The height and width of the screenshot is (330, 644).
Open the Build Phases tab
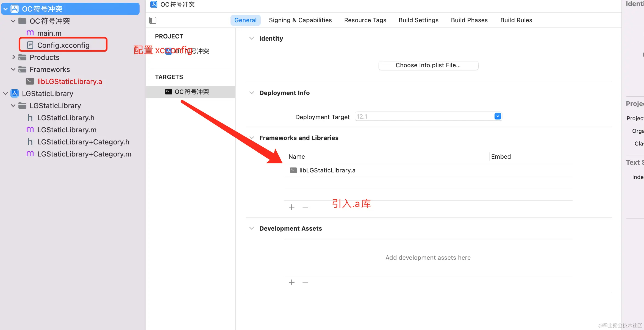(x=469, y=20)
